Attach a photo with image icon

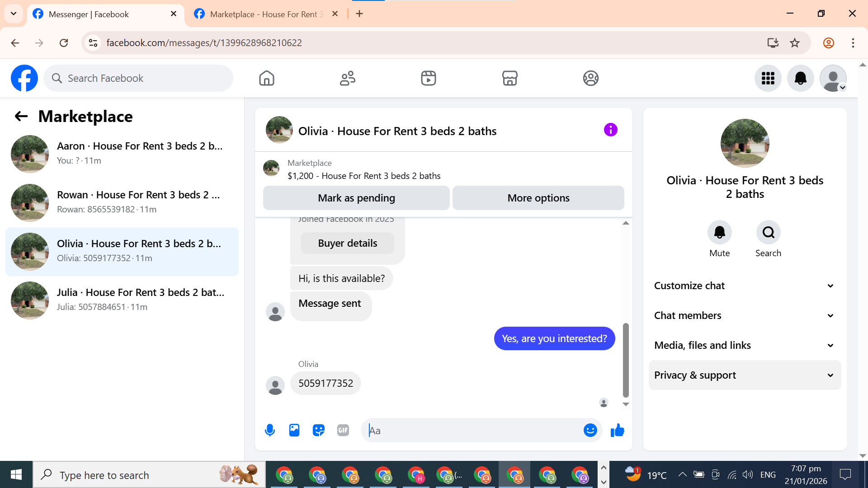coord(294,430)
